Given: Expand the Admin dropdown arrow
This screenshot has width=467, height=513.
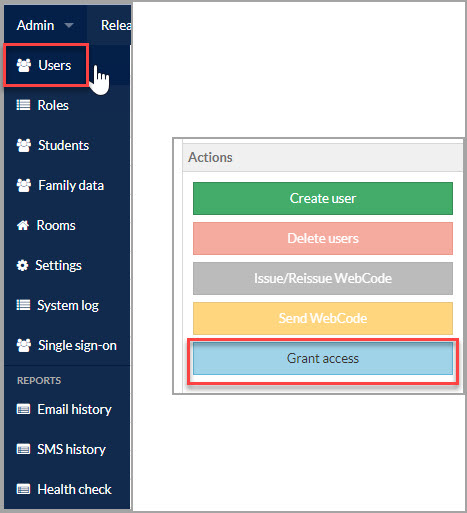Looking at the screenshot, I should (x=69, y=26).
